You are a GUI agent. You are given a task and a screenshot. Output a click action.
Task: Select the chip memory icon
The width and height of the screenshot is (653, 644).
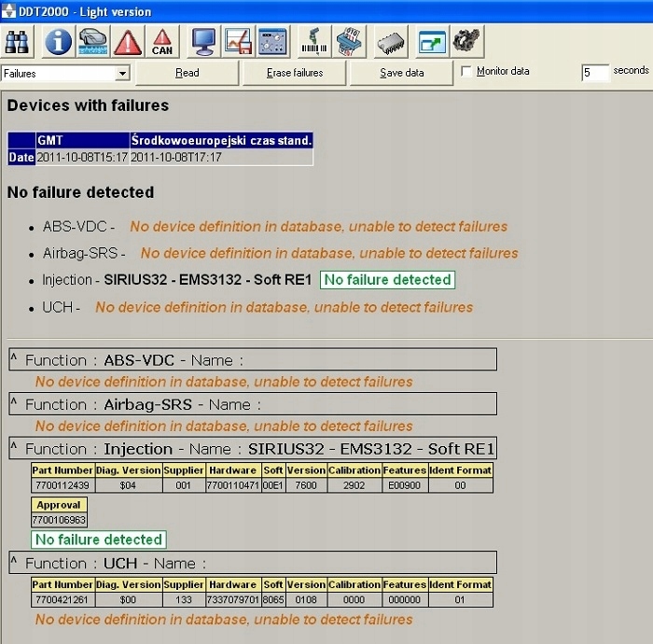coord(391,41)
